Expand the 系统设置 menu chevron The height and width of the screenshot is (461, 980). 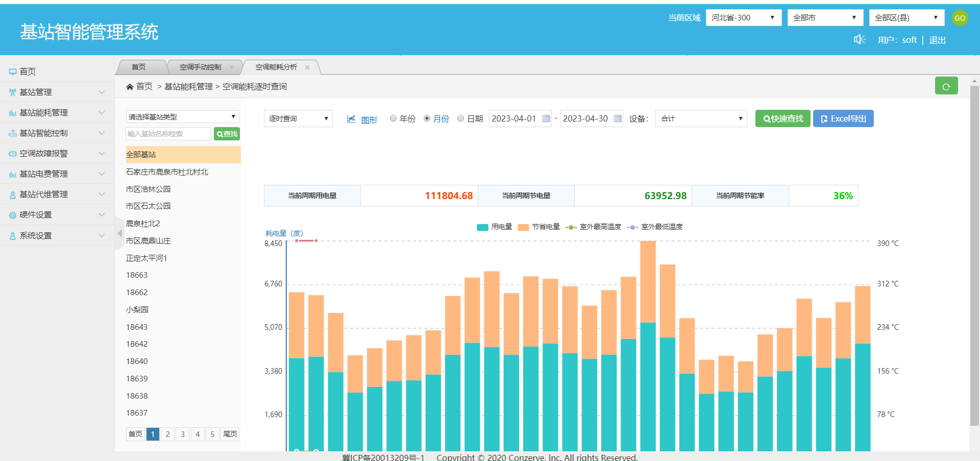102,236
